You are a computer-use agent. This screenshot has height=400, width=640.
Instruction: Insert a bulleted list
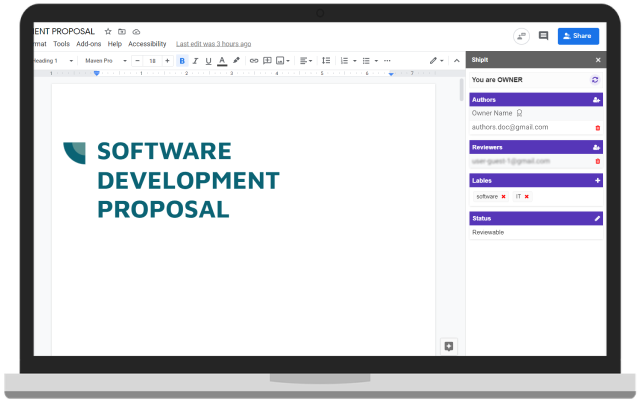(366, 61)
